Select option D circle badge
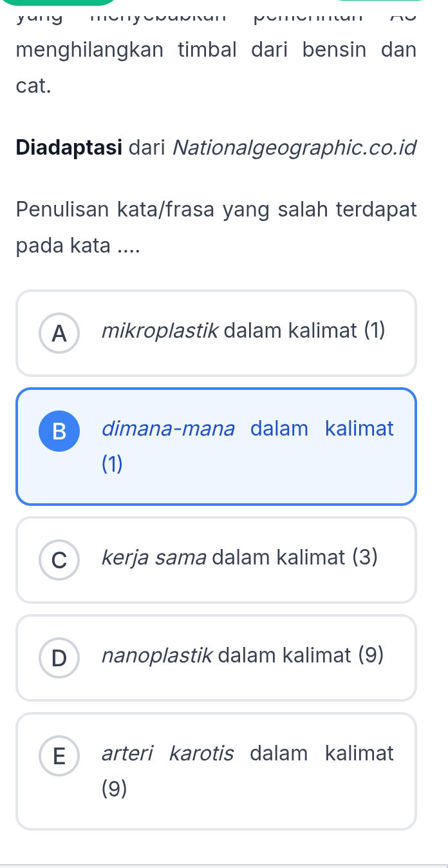 (59, 658)
